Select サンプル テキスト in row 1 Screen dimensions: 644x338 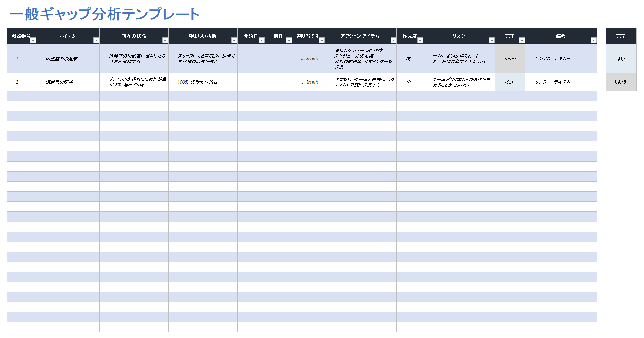point(561,59)
